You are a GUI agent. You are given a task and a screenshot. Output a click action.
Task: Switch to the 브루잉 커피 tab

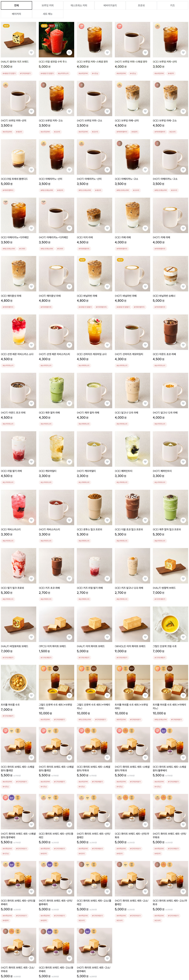47,5
